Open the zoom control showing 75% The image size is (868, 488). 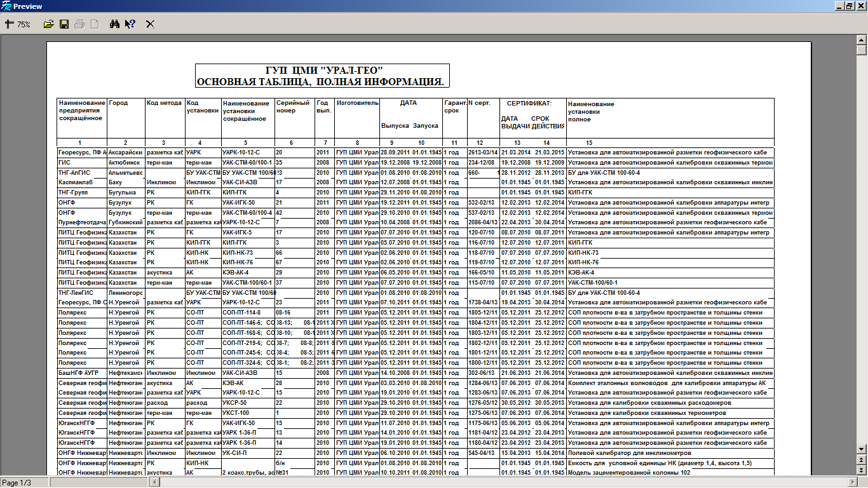click(x=17, y=24)
